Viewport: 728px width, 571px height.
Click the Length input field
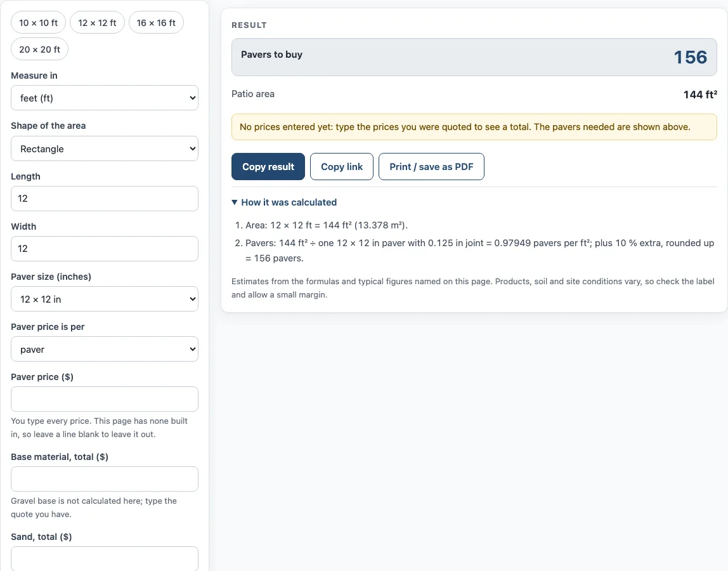105,199
